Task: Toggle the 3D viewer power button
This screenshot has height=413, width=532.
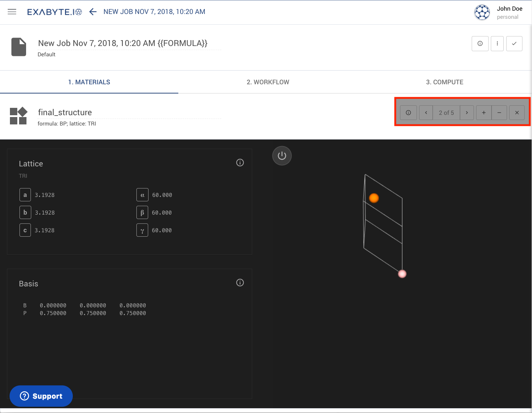Action: [x=282, y=156]
